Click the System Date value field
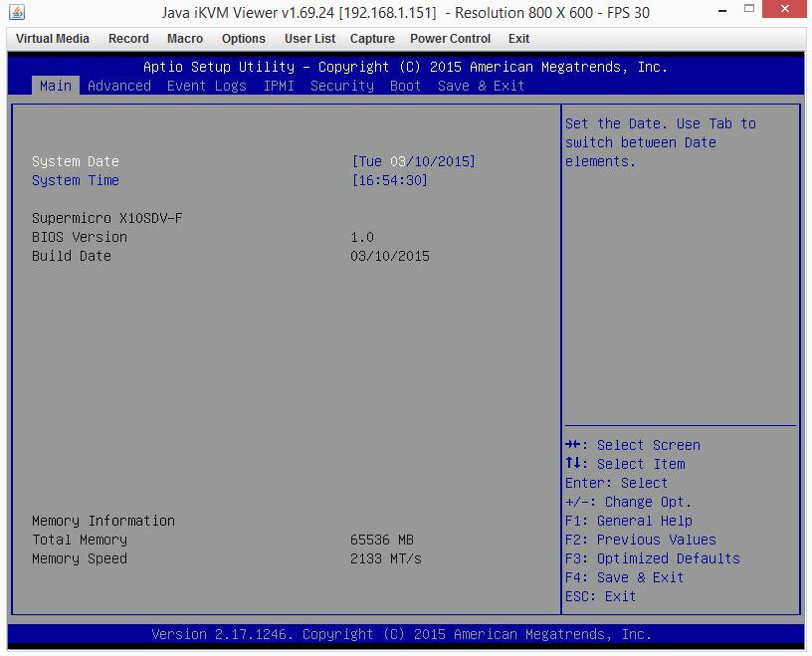This screenshot has width=812, height=656. pyautogui.click(x=413, y=161)
